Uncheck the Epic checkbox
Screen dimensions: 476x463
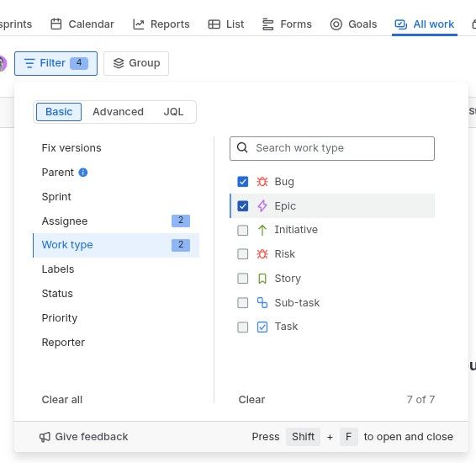(x=242, y=206)
